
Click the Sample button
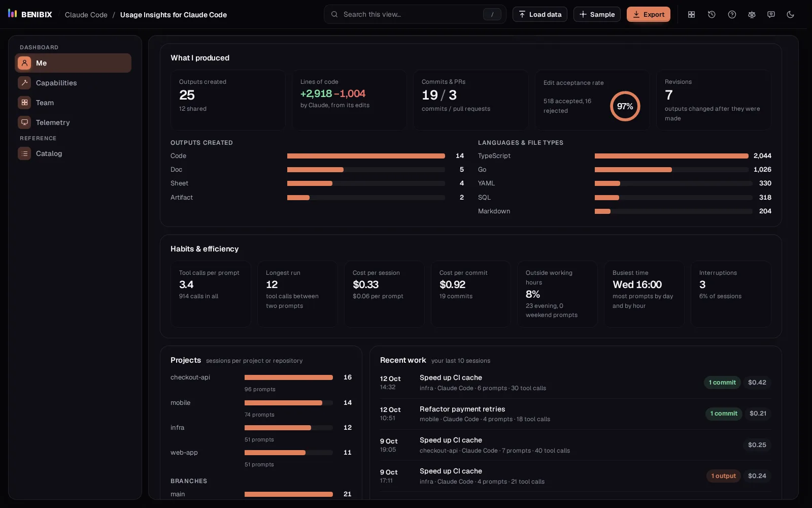[597, 14]
